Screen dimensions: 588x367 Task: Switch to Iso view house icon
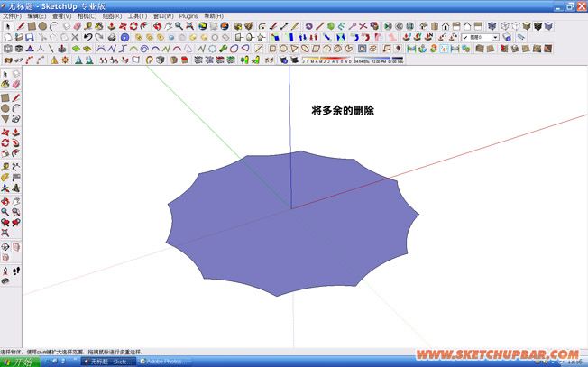(424, 26)
